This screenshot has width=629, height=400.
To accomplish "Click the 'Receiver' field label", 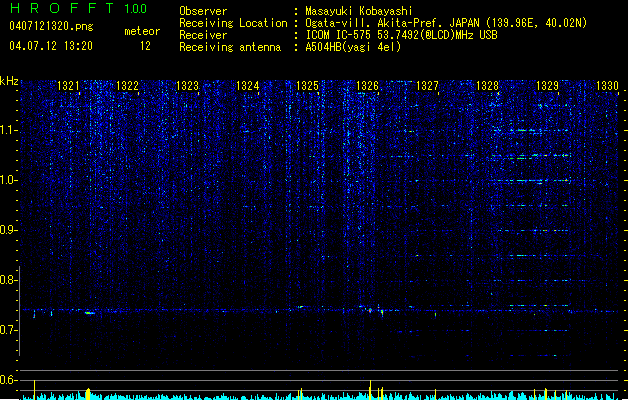I will tap(203, 35).
